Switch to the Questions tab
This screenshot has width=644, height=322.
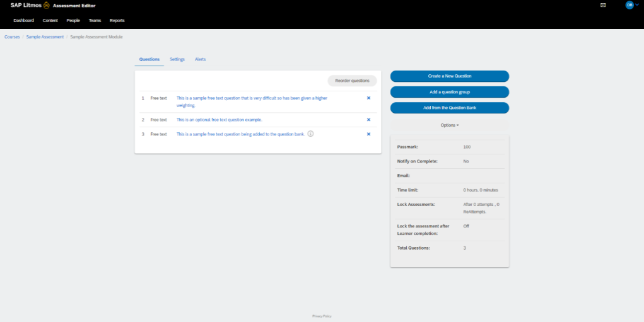[x=149, y=59]
